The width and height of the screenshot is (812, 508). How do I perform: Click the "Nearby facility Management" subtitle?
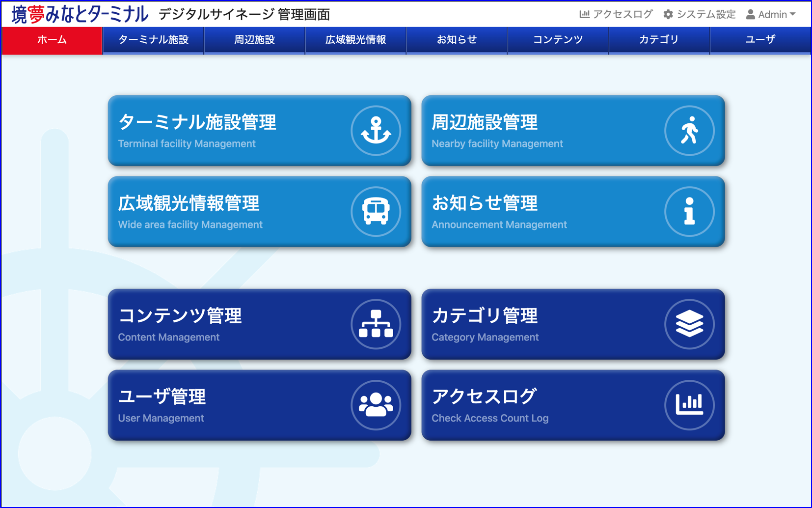click(497, 144)
